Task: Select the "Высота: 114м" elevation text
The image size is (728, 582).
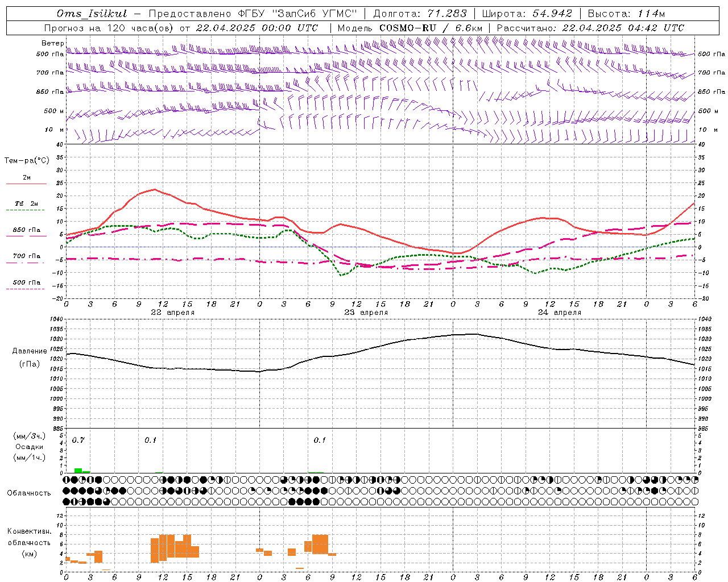Action: tap(626, 14)
